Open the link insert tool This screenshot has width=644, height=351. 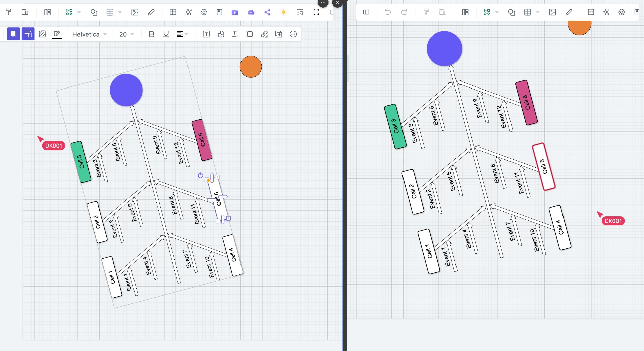(264, 34)
